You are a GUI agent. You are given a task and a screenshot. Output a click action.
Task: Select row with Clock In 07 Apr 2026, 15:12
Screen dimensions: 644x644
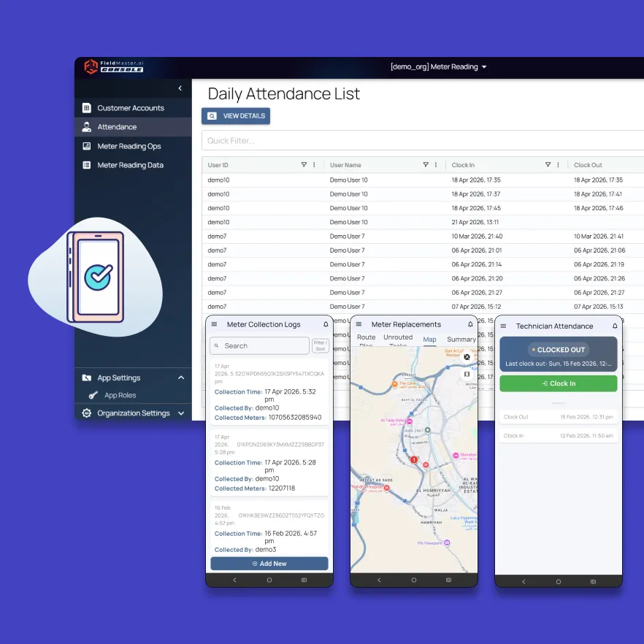(x=423, y=307)
